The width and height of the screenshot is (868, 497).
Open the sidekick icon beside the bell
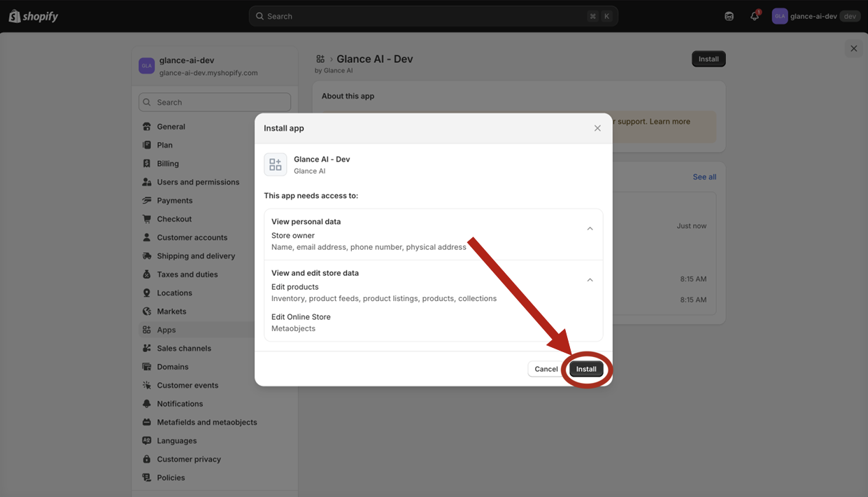point(729,16)
